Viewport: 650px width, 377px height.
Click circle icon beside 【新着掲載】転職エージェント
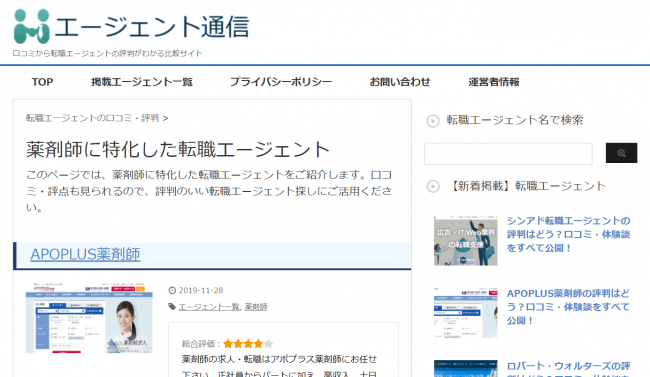pos(433,187)
